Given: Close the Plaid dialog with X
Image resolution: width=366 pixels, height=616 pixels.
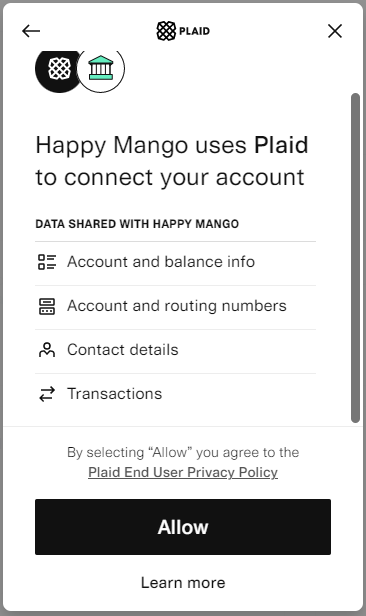Looking at the screenshot, I should [335, 31].
